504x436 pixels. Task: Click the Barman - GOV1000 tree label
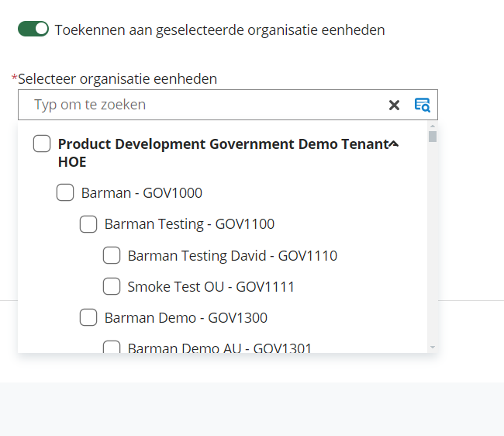pos(142,193)
